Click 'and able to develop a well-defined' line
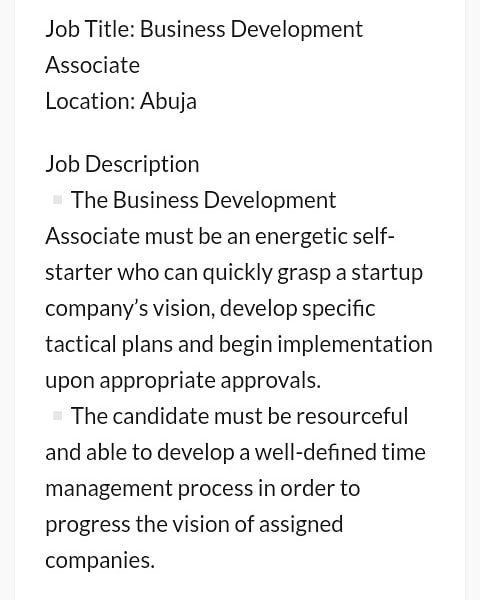 tap(235, 452)
